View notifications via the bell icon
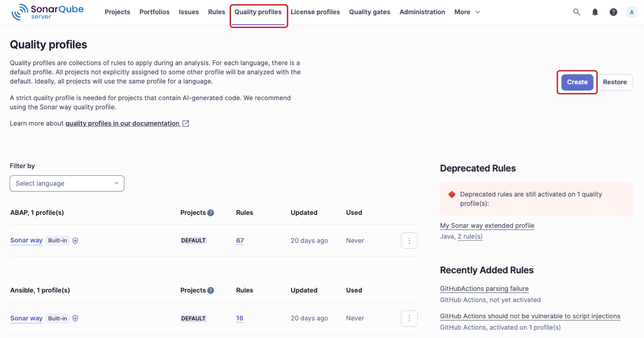Image resolution: width=644 pixels, height=338 pixels. [x=595, y=12]
